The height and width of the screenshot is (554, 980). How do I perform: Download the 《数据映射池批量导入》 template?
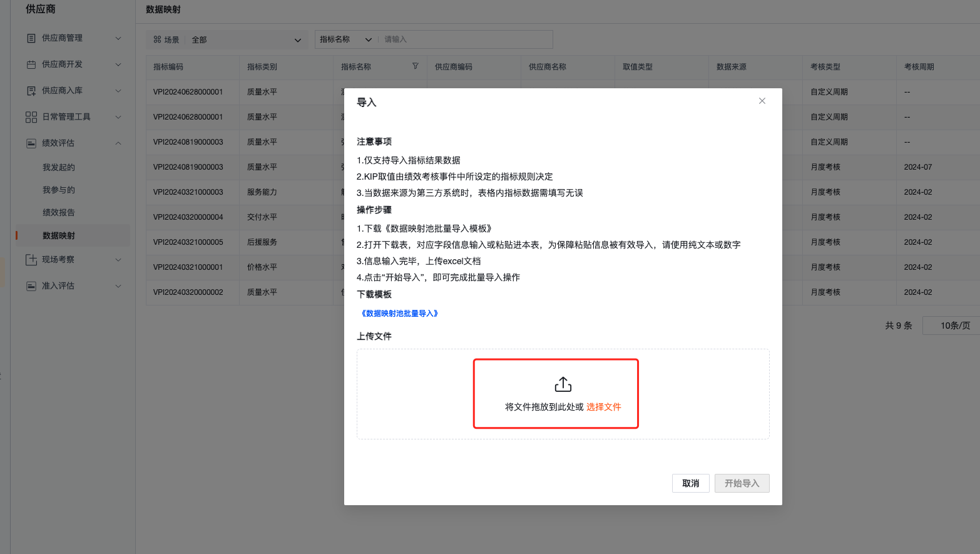[x=399, y=314]
